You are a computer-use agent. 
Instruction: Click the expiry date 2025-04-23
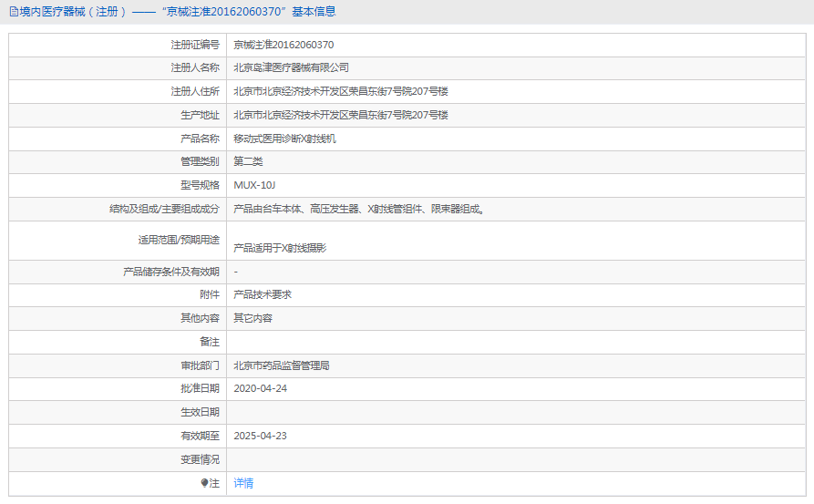[260, 436]
